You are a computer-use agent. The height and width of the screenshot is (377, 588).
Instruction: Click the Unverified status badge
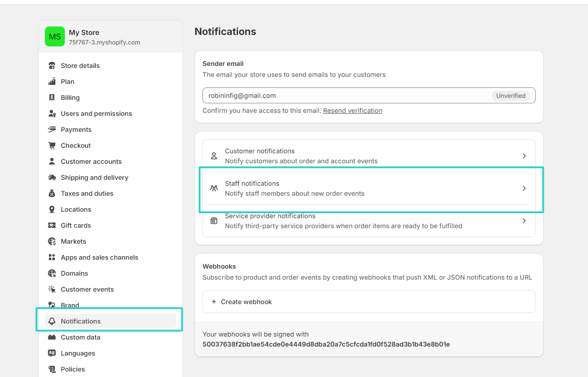pos(511,96)
